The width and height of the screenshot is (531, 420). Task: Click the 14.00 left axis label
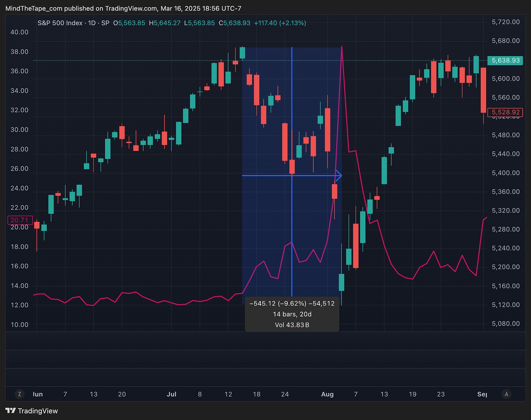(x=19, y=286)
